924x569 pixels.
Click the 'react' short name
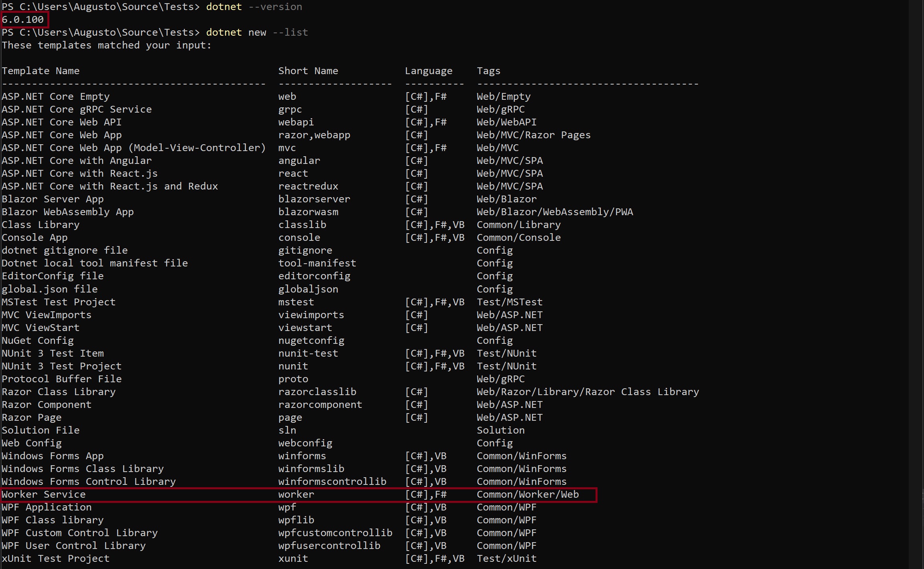point(293,174)
